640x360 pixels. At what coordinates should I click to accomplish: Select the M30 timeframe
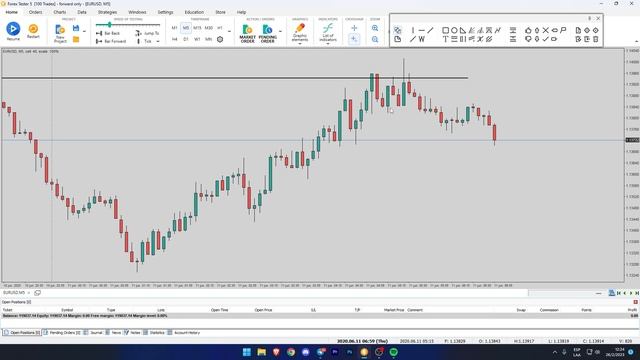(209, 28)
